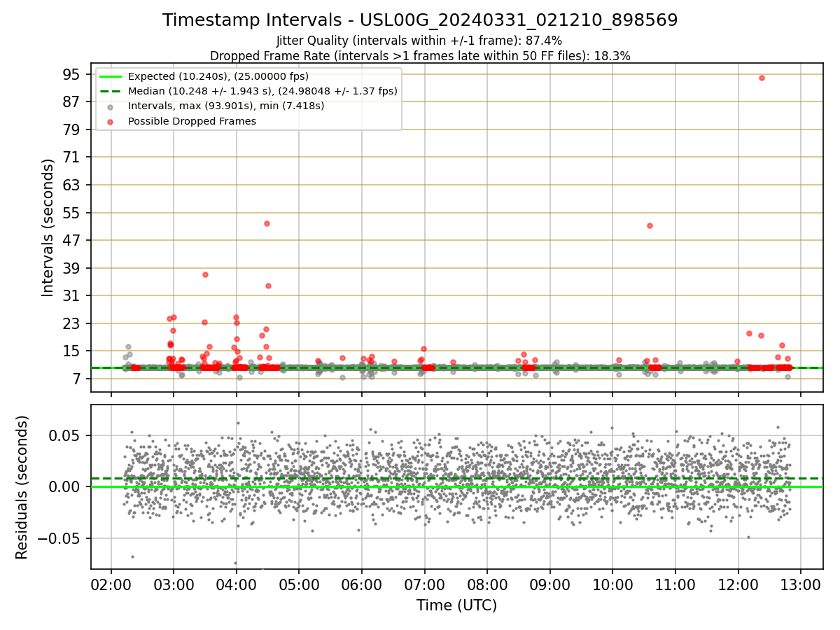Click the x-axis tick label '03:00'
This screenshot has height=630, width=840.
coord(174,586)
